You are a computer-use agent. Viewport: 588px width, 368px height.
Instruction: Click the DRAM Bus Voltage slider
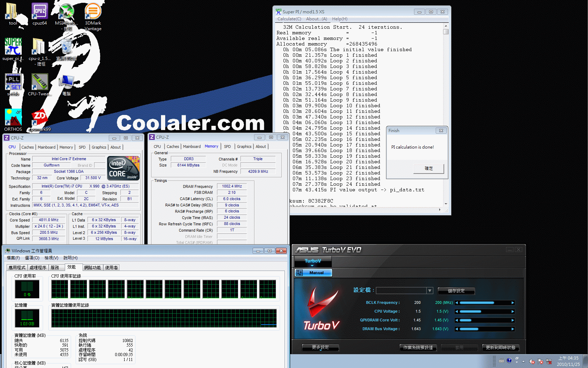tap(485, 329)
